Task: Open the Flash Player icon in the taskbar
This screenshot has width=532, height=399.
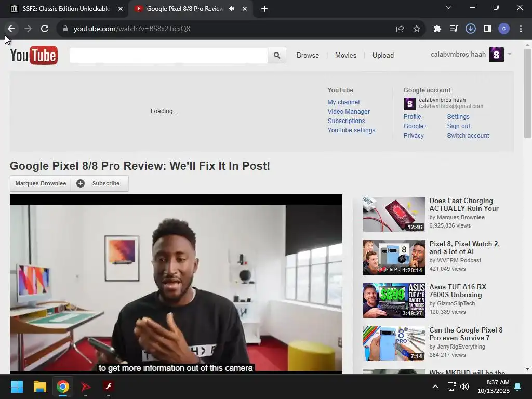Action: pos(109,387)
